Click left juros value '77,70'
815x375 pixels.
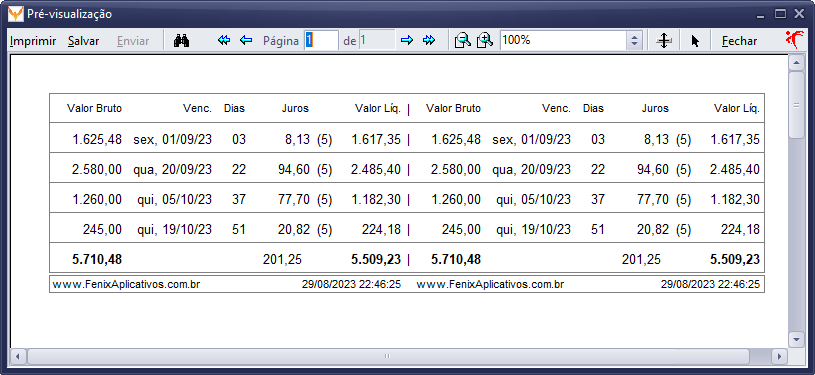click(x=294, y=200)
